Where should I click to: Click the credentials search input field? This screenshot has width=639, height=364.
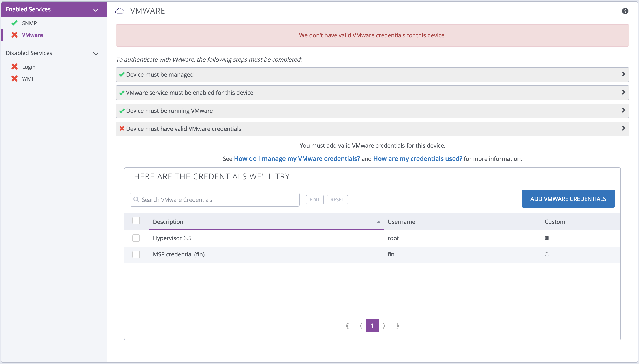215,199
